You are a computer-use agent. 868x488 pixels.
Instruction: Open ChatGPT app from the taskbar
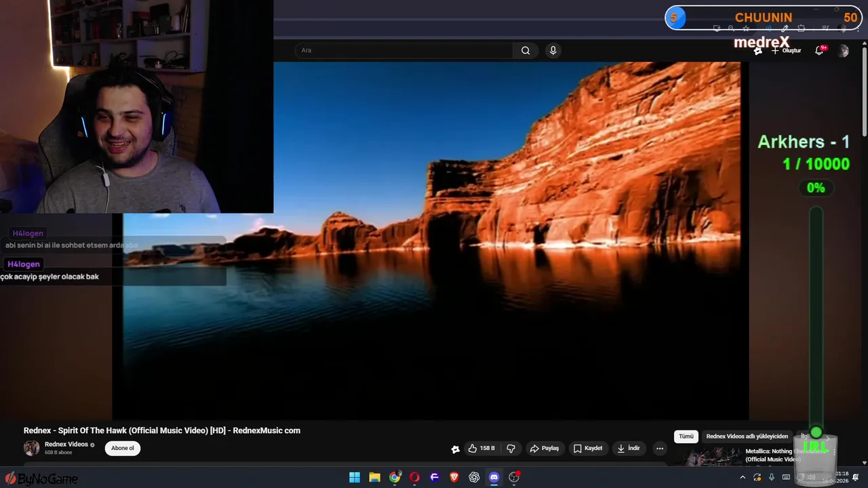474,477
